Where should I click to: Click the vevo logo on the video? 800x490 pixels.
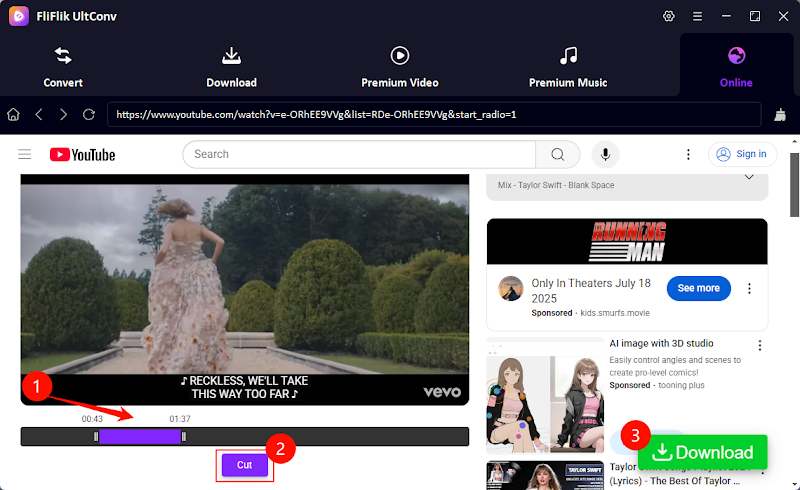pos(442,392)
